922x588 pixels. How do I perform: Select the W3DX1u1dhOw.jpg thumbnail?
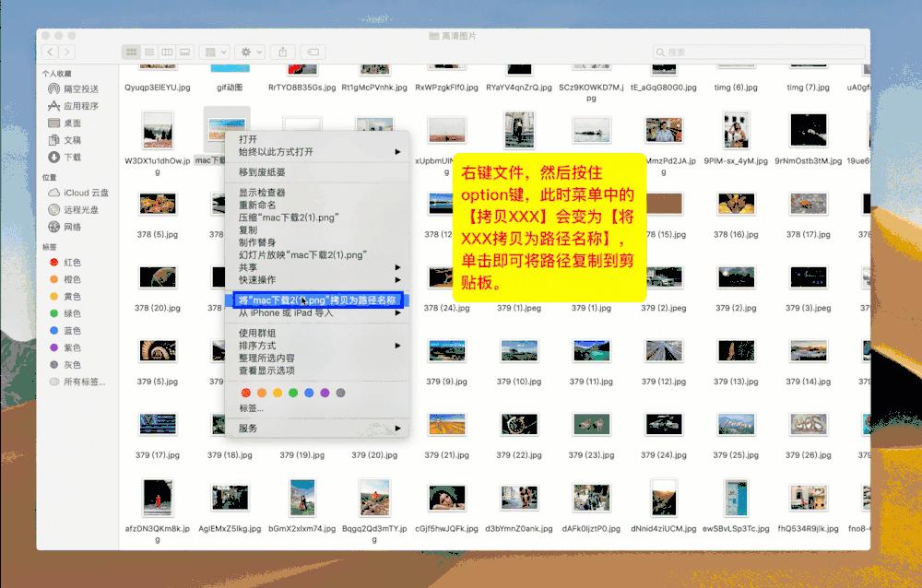[x=158, y=130]
